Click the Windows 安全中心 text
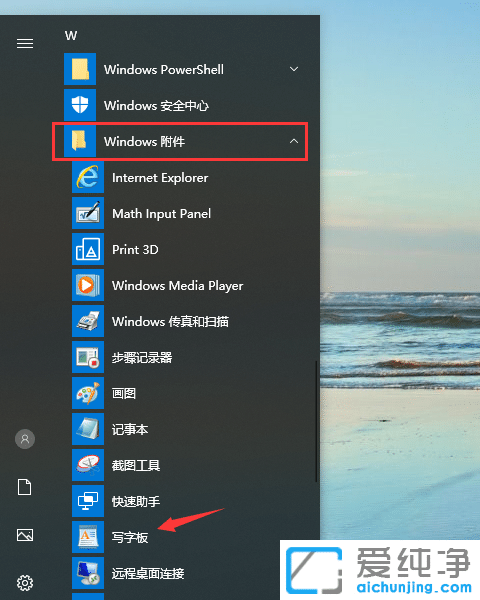The height and width of the screenshot is (600, 480). tap(157, 106)
